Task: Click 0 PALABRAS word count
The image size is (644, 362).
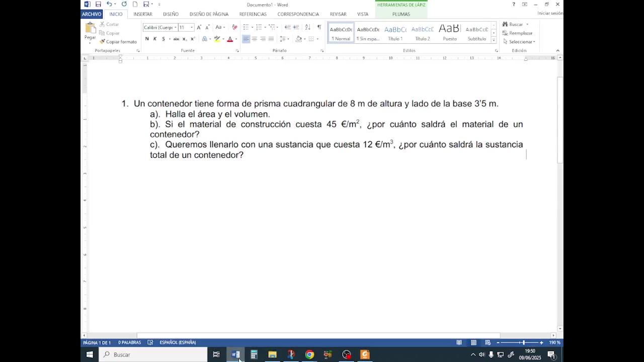Action: click(129, 342)
